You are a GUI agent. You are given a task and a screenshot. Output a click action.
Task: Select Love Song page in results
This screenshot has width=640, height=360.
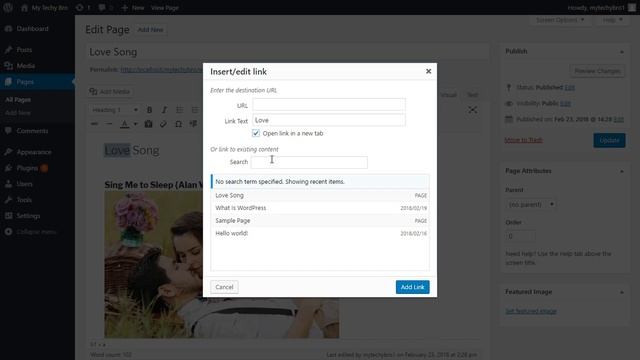click(x=320, y=196)
